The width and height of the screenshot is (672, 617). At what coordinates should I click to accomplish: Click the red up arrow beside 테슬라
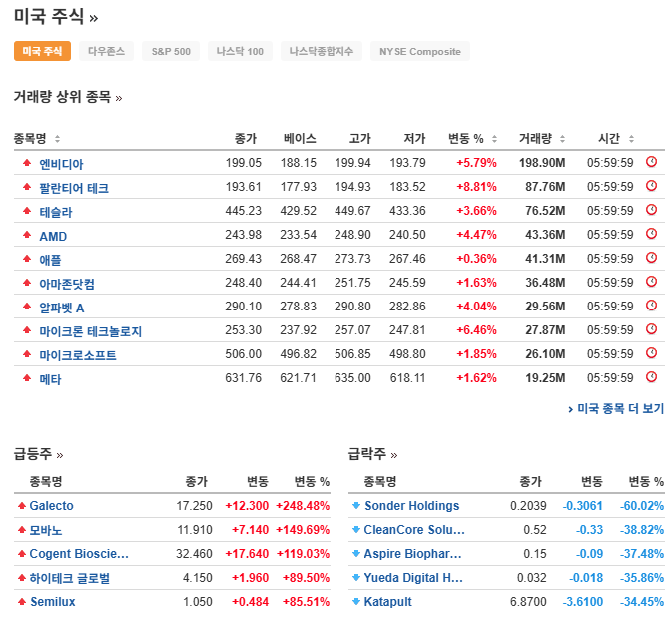click(27, 211)
